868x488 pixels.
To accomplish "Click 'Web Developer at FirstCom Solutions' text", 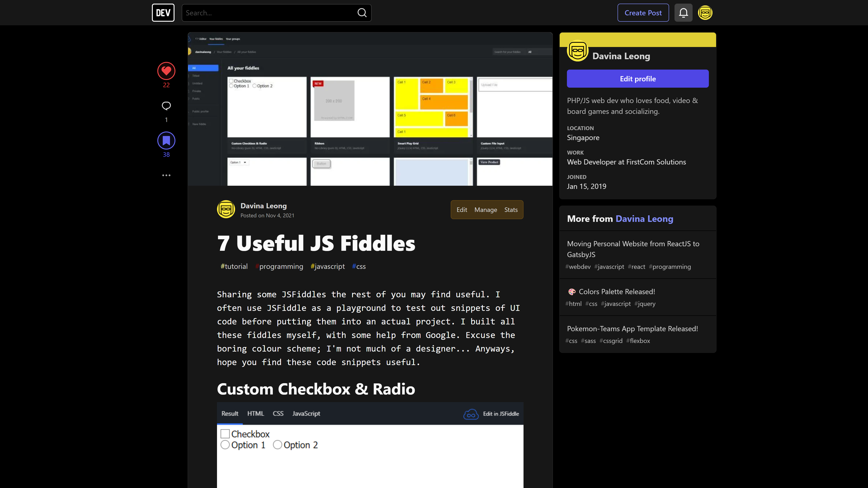I will pos(626,162).
